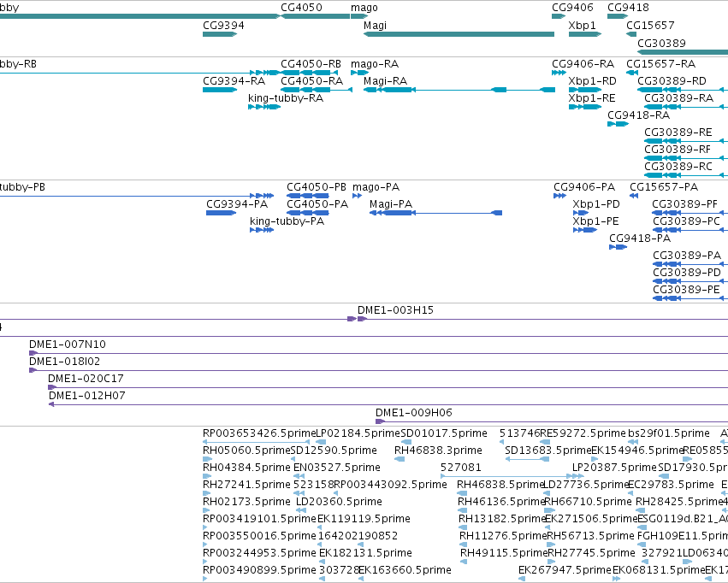This screenshot has width=728, height=583.
Task: Select the CG30389-PC protein label
Action: [x=687, y=221]
